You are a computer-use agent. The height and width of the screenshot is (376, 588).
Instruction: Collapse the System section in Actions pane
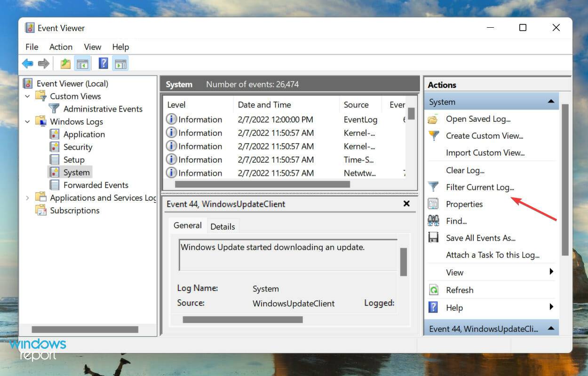tap(551, 101)
